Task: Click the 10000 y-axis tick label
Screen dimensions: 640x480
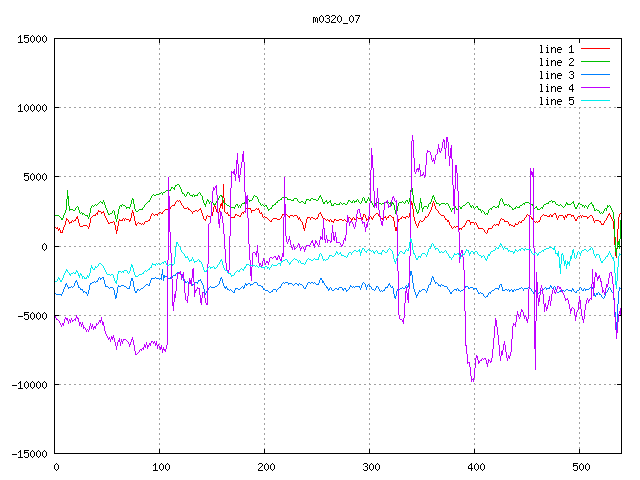Action: (x=32, y=108)
